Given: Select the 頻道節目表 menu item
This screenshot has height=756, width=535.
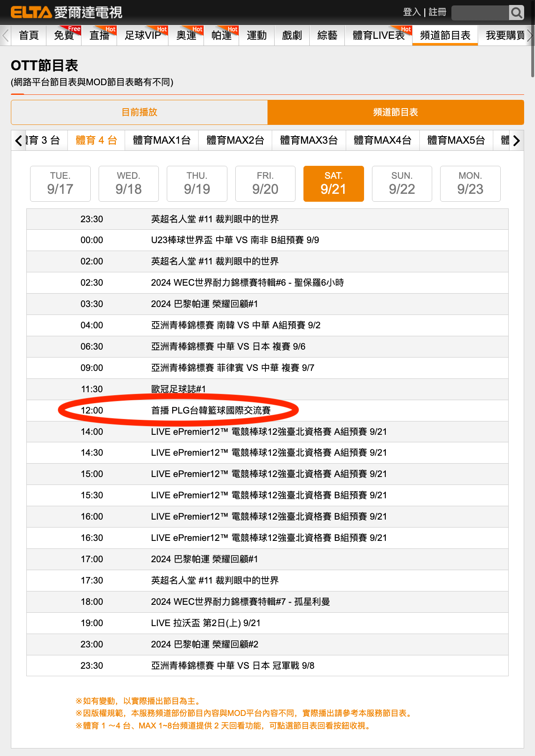Looking at the screenshot, I should tap(445, 36).
